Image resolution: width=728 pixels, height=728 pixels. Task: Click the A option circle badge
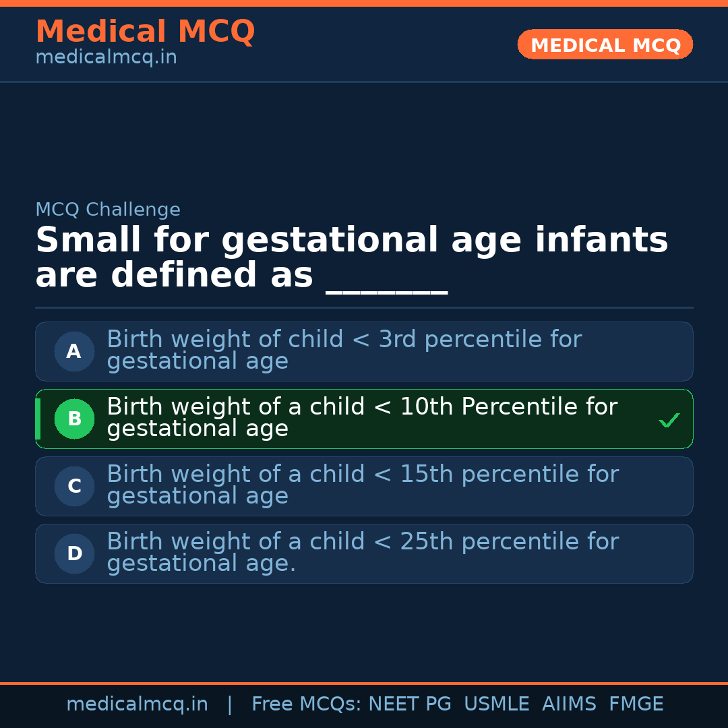[74, 351]
